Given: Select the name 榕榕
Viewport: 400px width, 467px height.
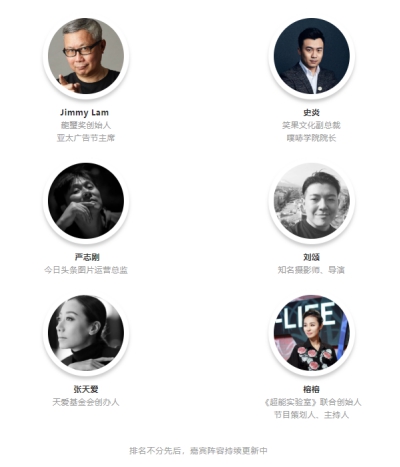Looking at the screenshot, I should tap(311, 389).
